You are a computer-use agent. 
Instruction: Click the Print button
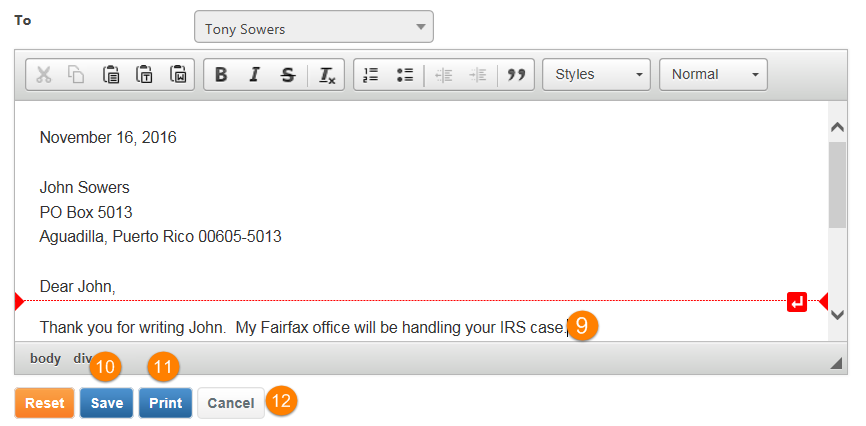166,403
